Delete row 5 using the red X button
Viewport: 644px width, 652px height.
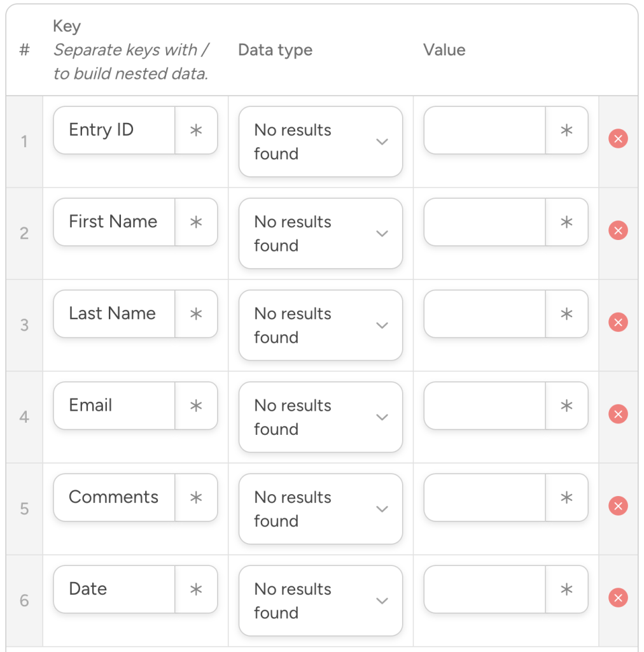(618, 506)
